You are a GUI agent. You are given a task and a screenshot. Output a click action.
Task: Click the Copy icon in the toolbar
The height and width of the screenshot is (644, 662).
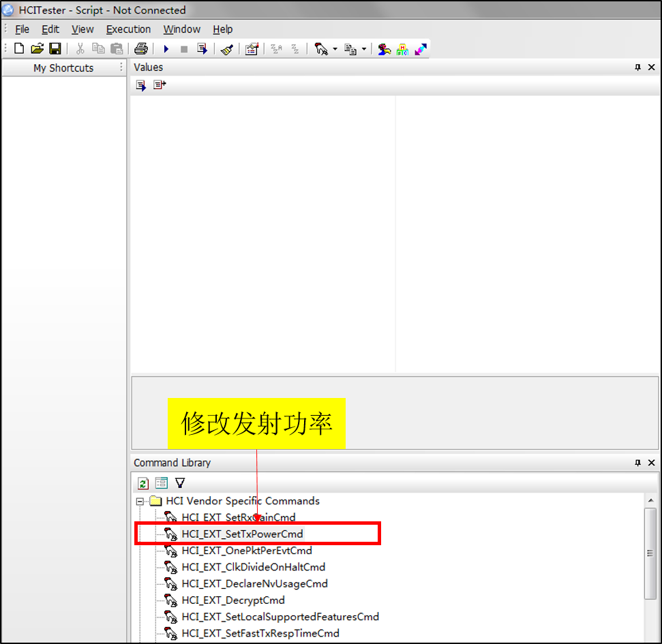[98, 49]
